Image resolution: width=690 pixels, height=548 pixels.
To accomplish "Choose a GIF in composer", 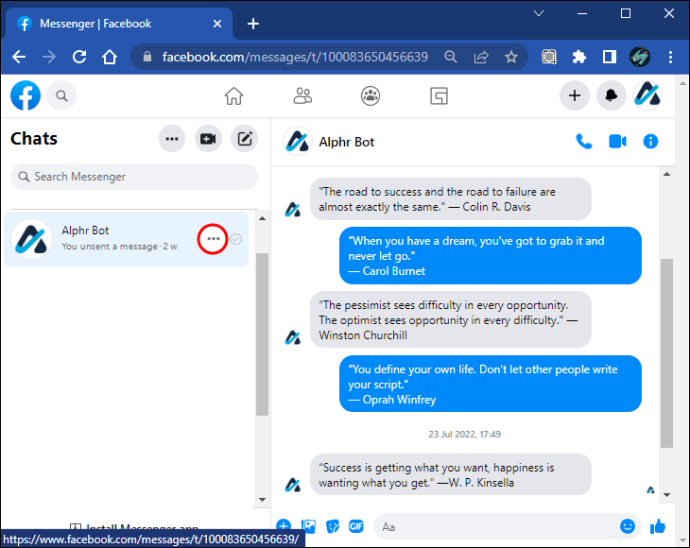I will click(x=356, y=526).
